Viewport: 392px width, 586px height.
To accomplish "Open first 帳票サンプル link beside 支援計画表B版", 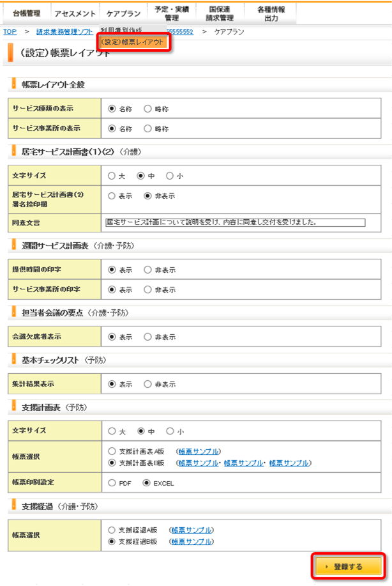I will (x=199, y=463).
